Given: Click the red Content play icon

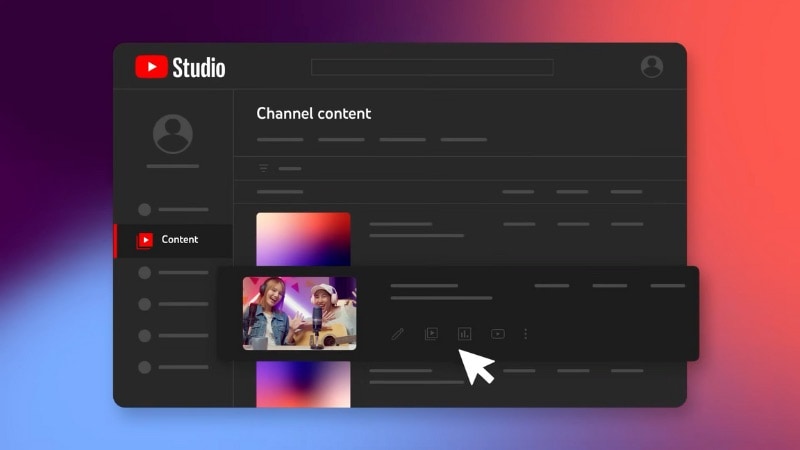Looking at the screenshot, I should coord(145,240).
